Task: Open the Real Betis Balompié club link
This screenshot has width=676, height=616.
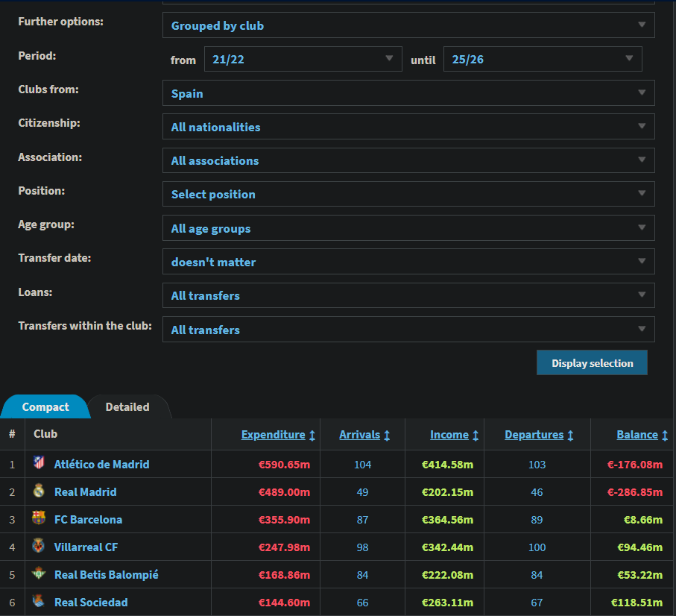Action: pyautogui.click(x=107, y=575)
